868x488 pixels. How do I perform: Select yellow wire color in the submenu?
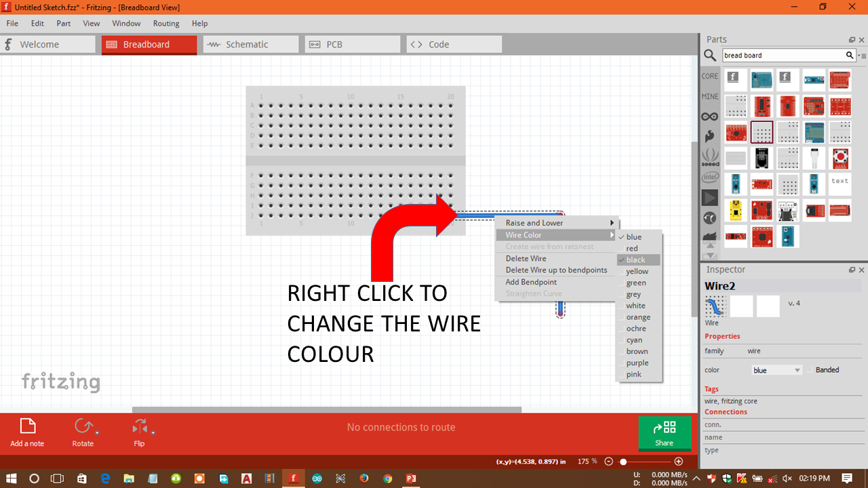[x=635, y=271]
